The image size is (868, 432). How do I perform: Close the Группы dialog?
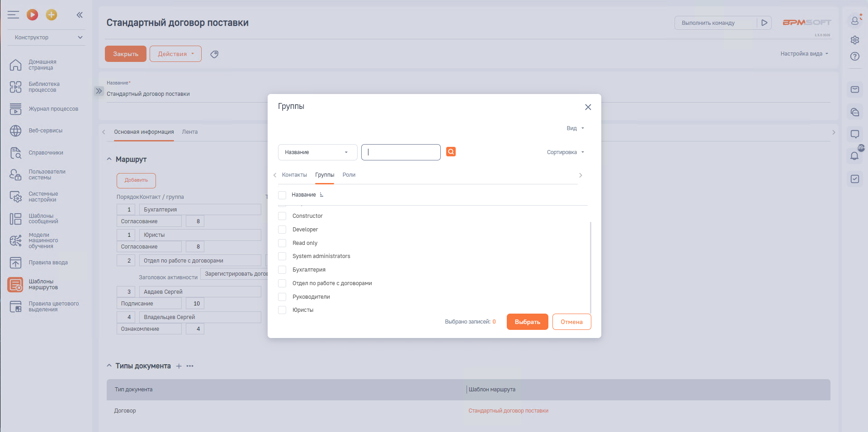588,107
